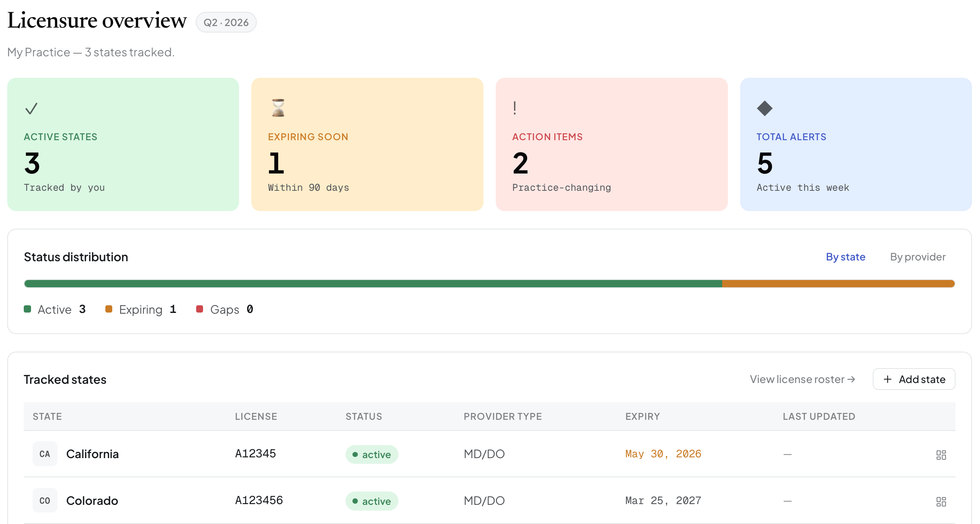The image size is (980, 524).
Task: Click the Status distribution heading
Action: click(x=76, y=257)
